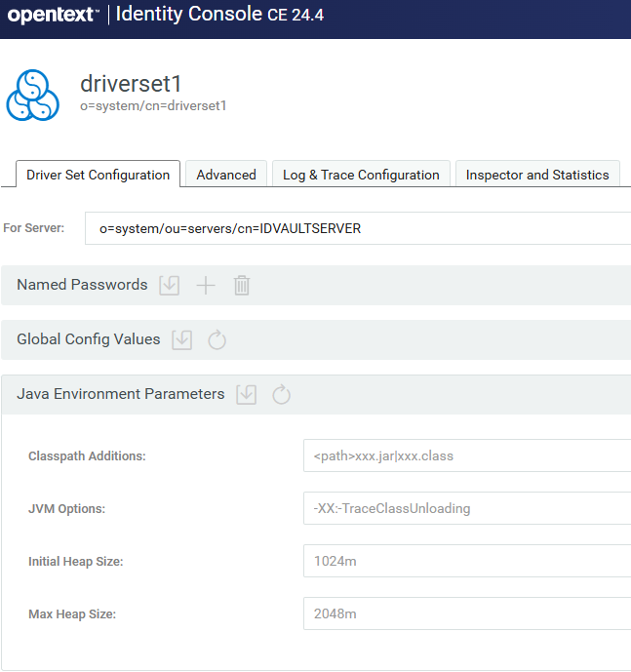Select the driverset1 heading text

[131, 84]
